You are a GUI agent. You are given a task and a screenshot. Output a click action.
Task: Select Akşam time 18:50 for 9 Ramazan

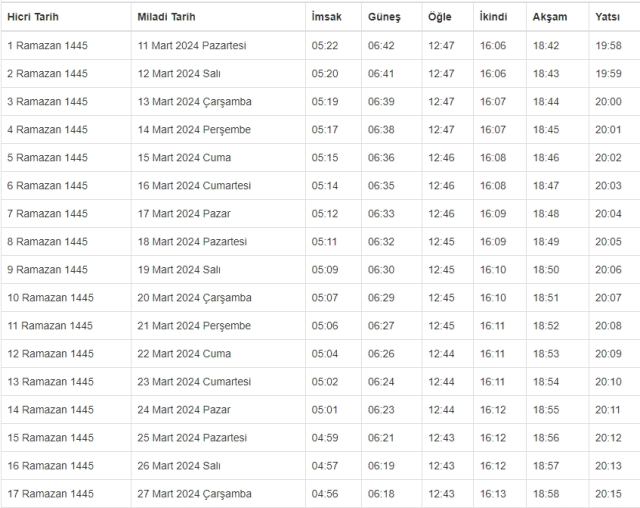[x=548, y=270]
